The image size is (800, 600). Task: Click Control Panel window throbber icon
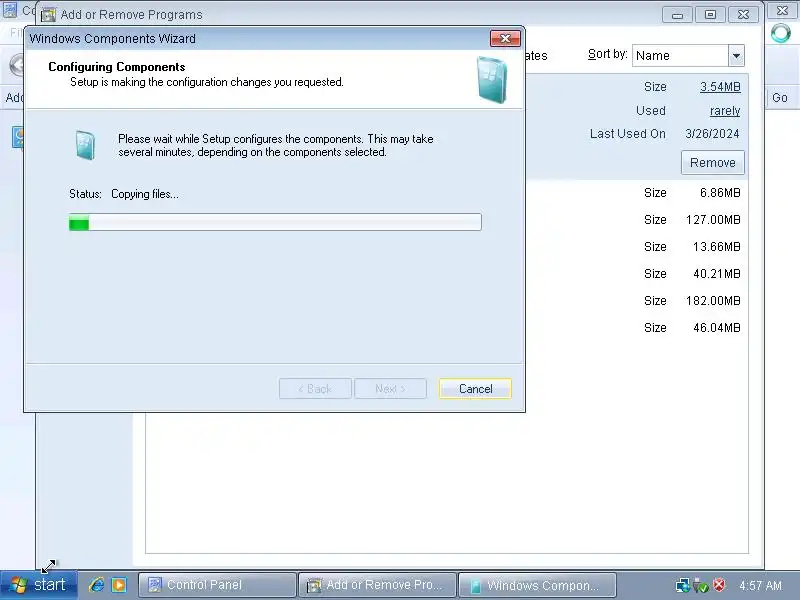click(x=781, y=34)
